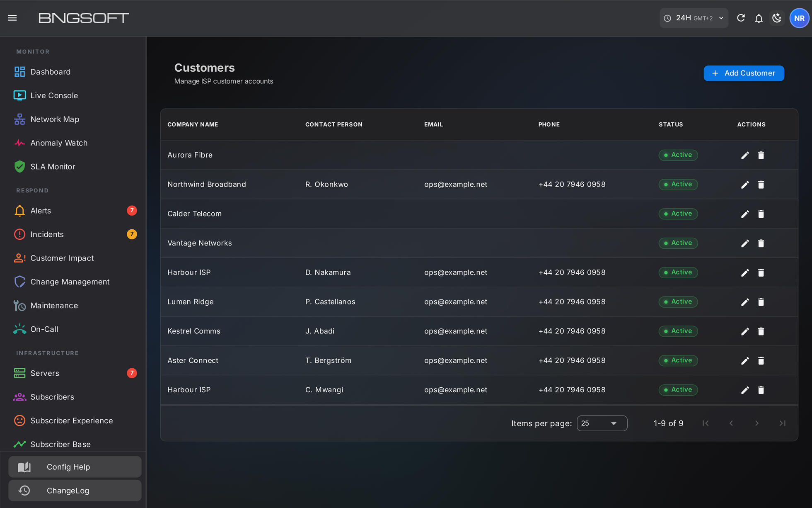Delete the Aurora Fibre customer
The image size is (812, 508).
[761, 155]
